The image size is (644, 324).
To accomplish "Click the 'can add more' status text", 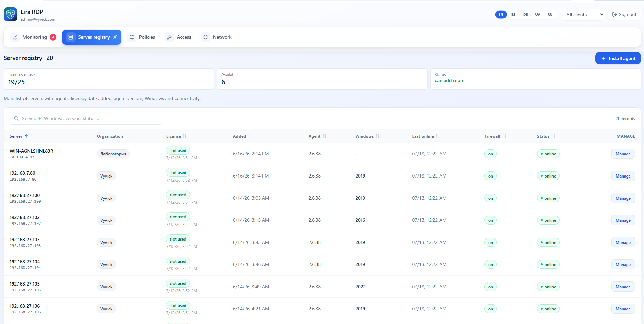I will tap(449, 81).
